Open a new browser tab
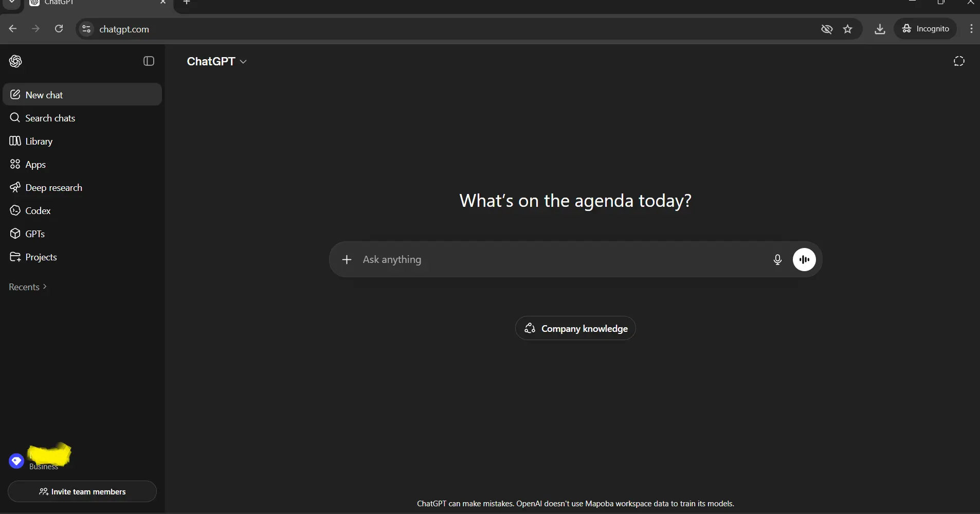This screenshot has width=980, height=514. tap(187, 3)
